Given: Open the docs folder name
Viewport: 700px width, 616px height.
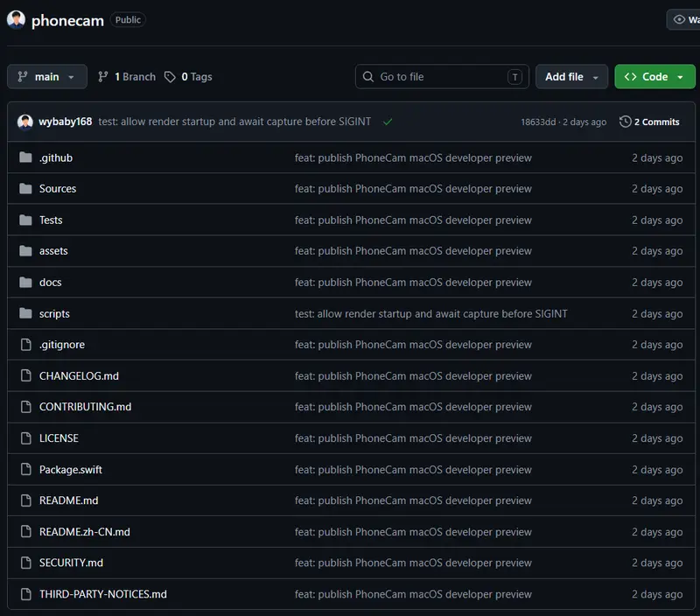Looking at the screenshot, I should (51, 282).
